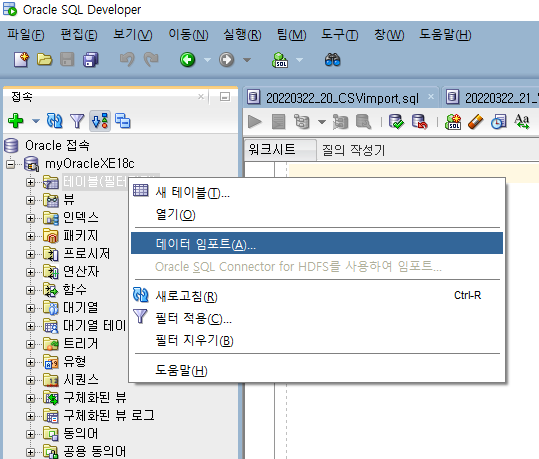Click 도움말(H) in context menu
Screen dimensions: 539x459
(x=317, y=370)
